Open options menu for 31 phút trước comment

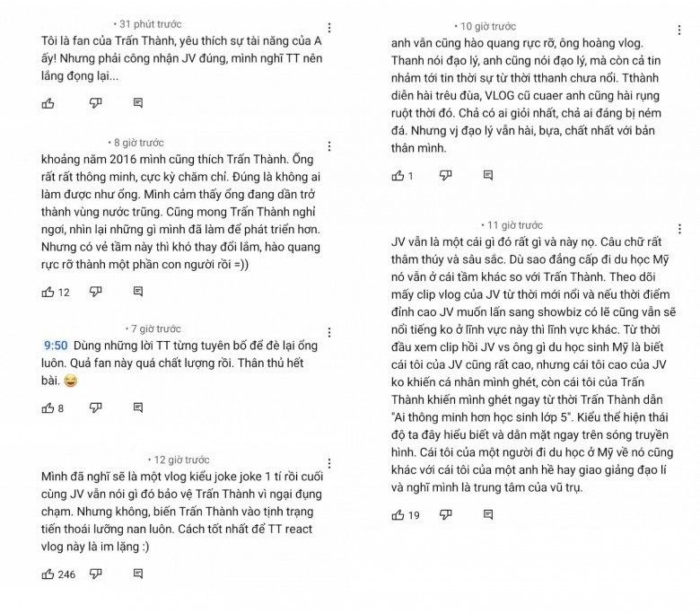coord(329,29)
